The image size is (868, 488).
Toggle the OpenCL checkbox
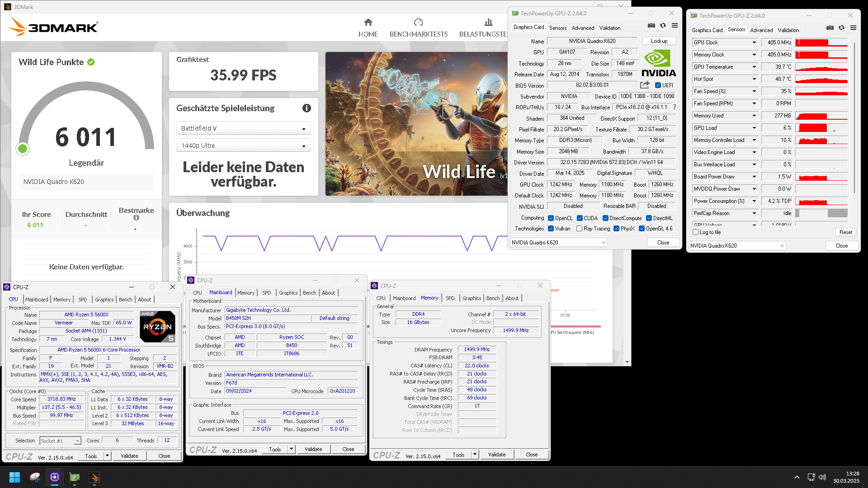pos(551,218)
